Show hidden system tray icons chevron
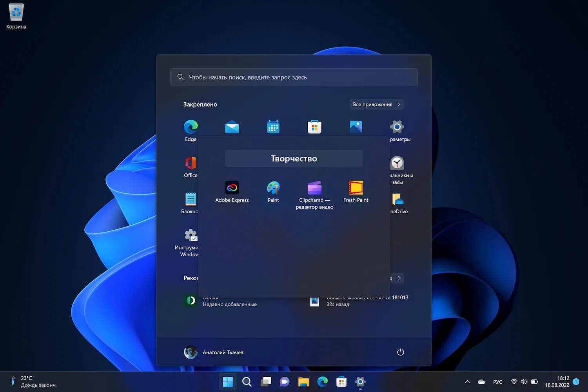The width and height of the screenshot is (588, 392). click(467, 382)
